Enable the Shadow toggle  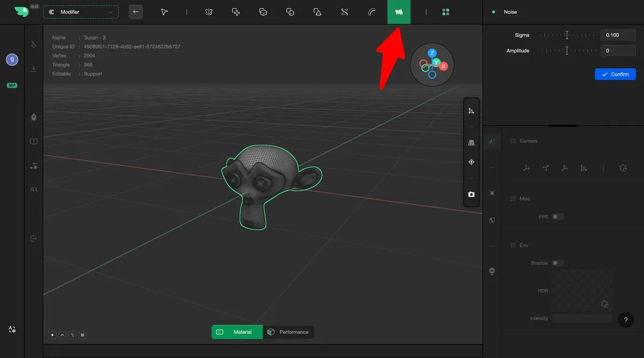click(558, 263)
